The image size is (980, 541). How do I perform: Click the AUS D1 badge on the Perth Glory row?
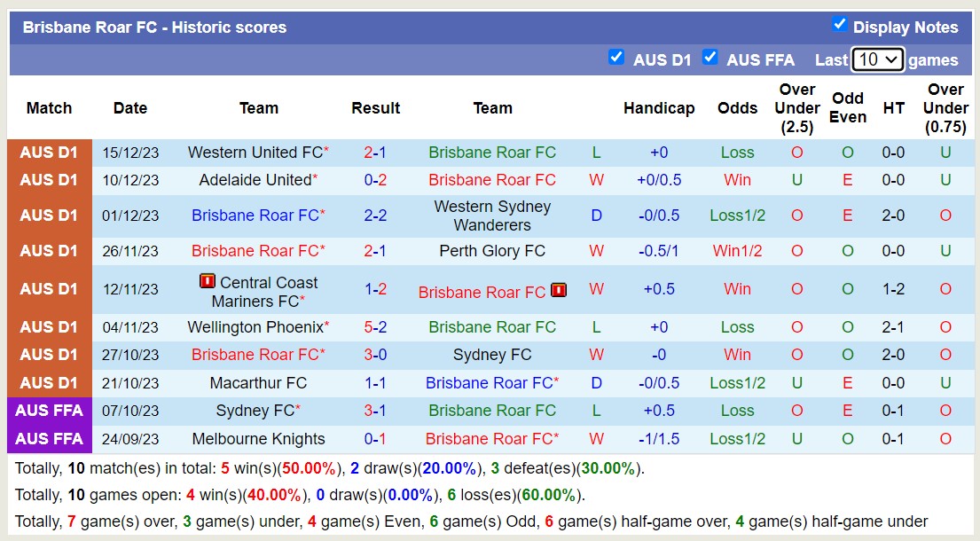[x=49, y=250]
